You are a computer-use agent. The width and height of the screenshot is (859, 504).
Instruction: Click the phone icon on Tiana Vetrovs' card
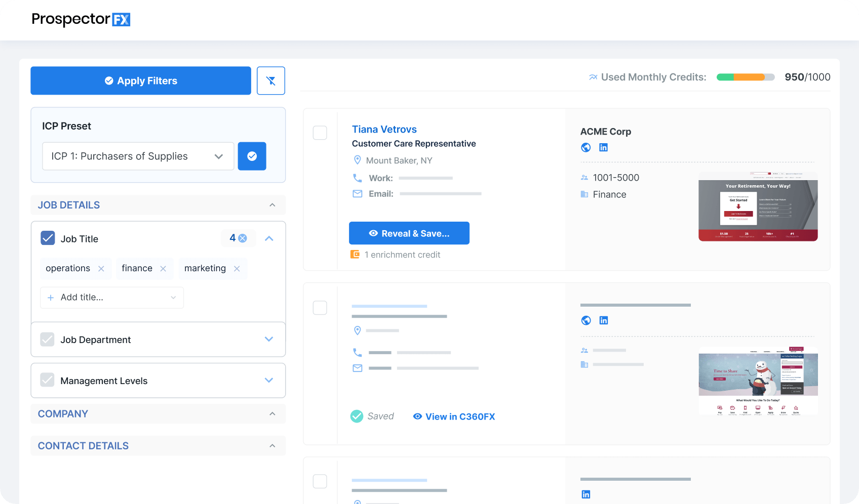[x=357, y=178]
